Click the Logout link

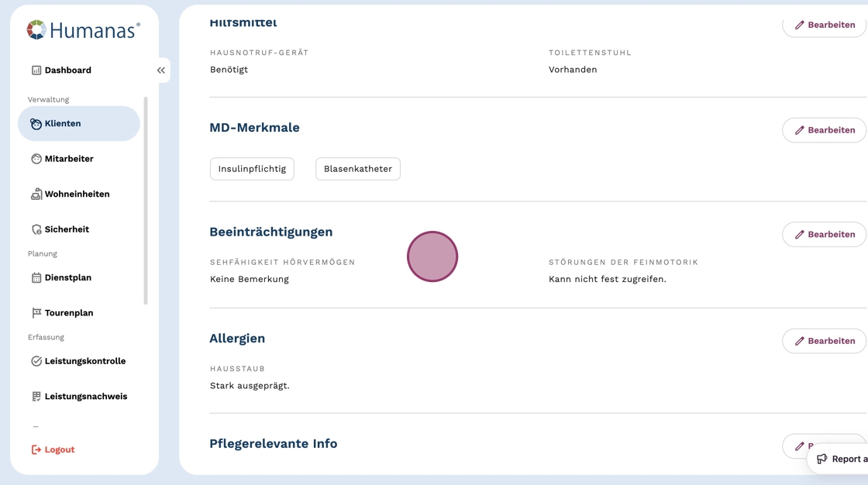coord(53,449)
